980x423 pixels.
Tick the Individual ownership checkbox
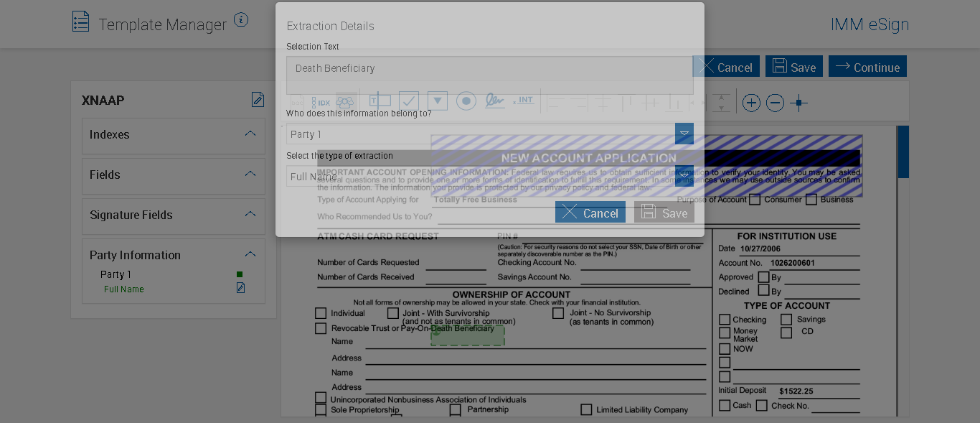click(321, 313)
